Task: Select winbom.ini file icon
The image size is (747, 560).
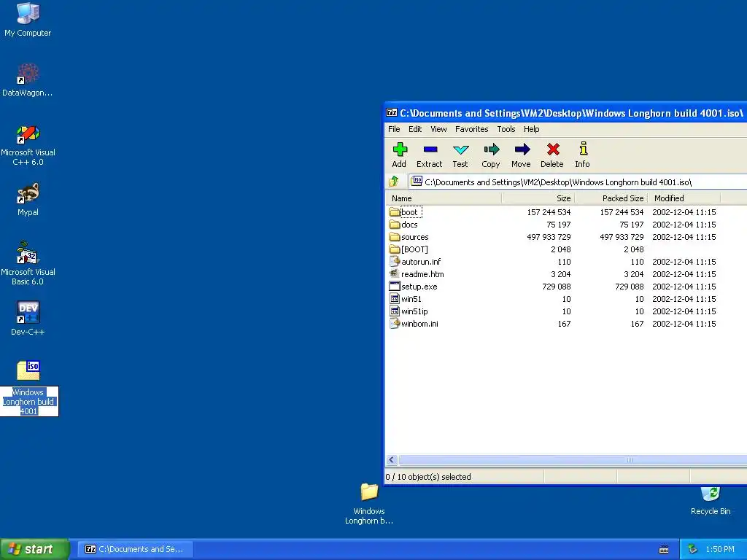Action: [x=395, y=323]
